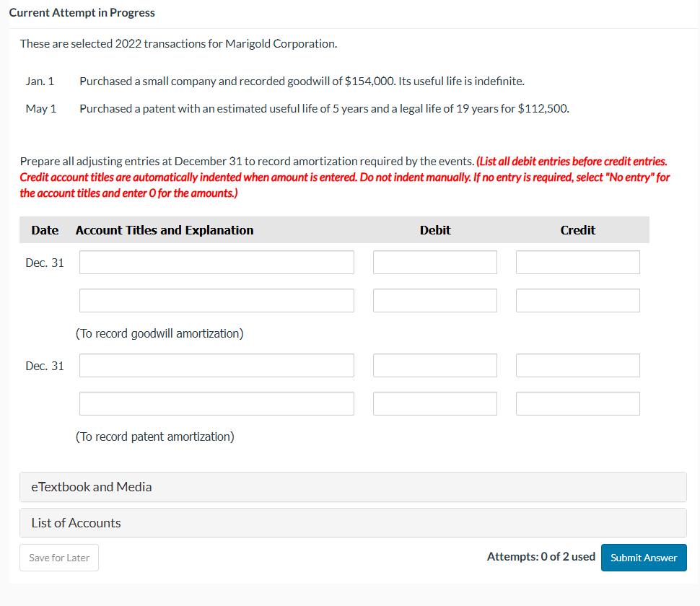
Task: Click goodwill entry second row credit field
Action: (x=578, y=301)
